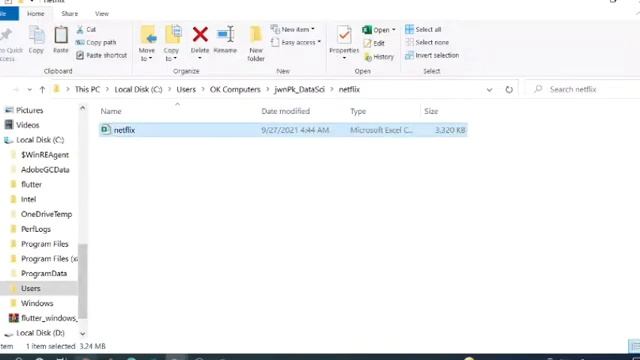Sort by Date modified column
Image resolution: width=640 pixels, height=360 pixels.
click(286, 111)
